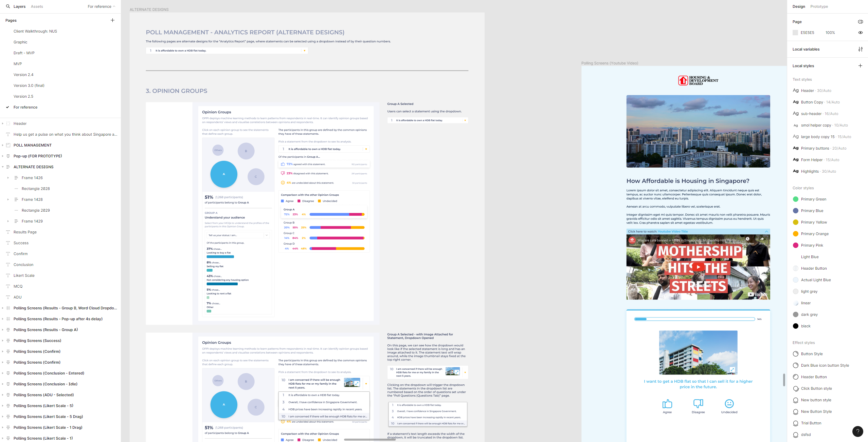868x442 pixels.
Task: Open the For reference page dropdown
Action: 101,6
